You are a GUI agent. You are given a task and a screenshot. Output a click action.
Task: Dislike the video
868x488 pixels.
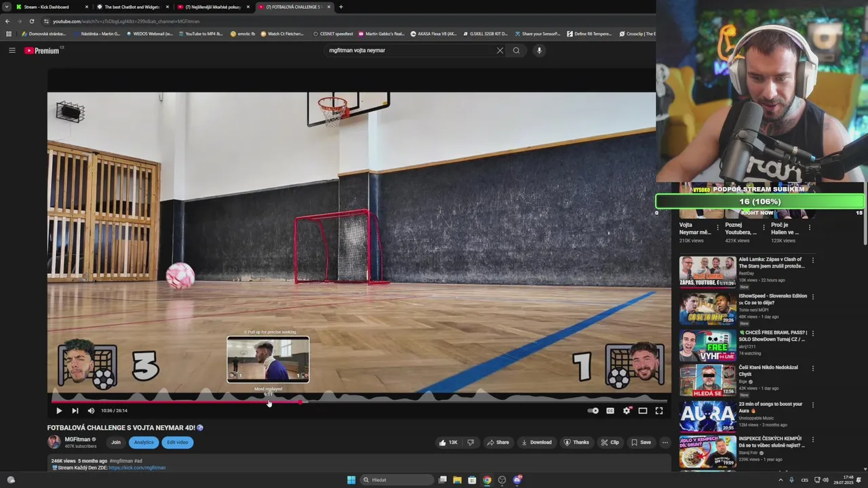click(471, 443)
